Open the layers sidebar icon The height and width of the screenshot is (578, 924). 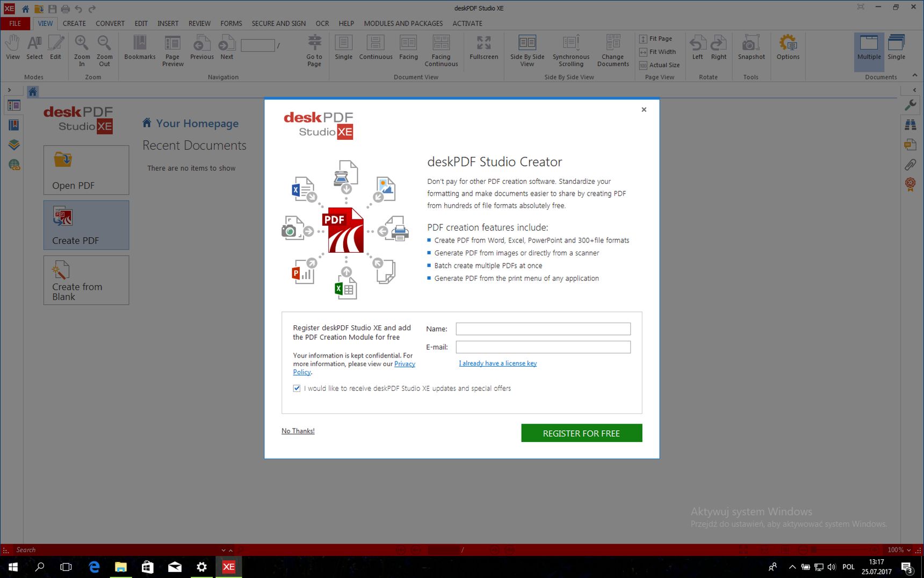[x=13, y=145]
